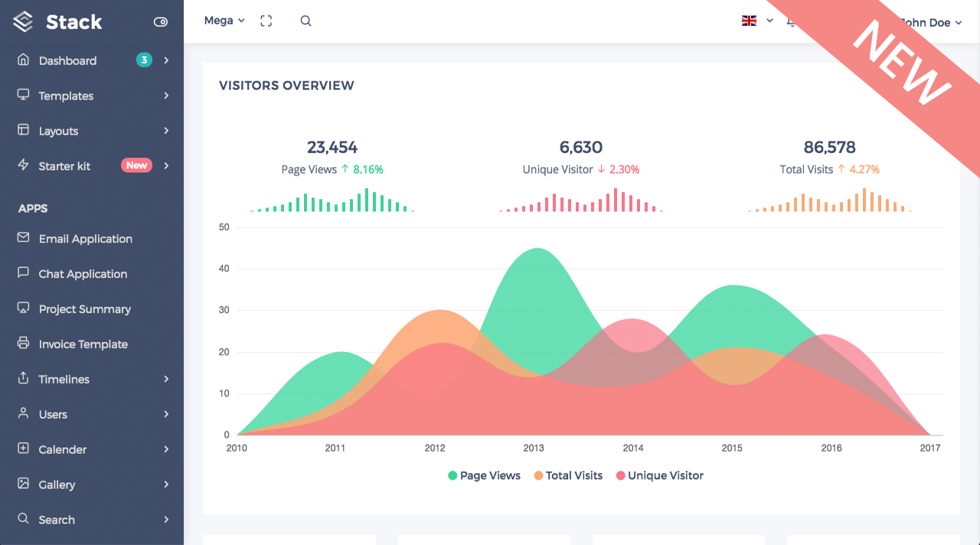Expand the Templates submenu chevron

(x=166, y=96)
